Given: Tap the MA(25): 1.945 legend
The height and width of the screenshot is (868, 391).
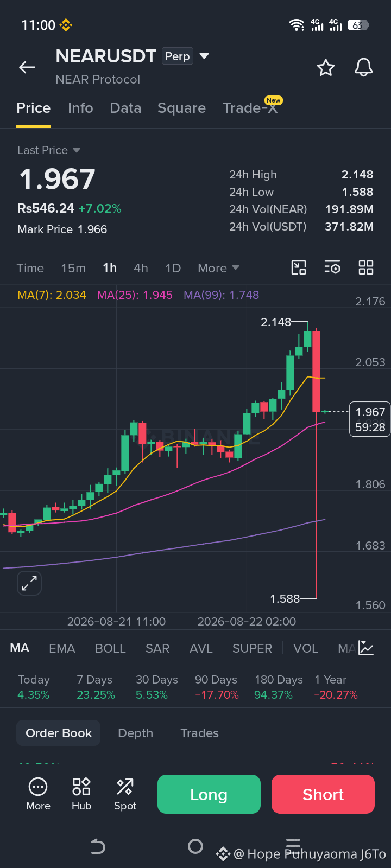Looking at the screenshot, I should (x=135, y=295).
